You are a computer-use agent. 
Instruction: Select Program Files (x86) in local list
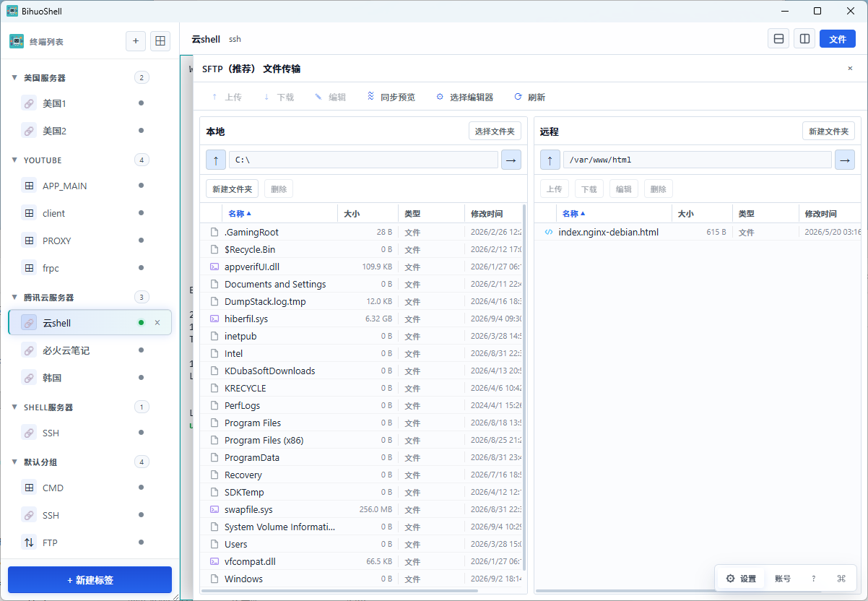(361, 440)
